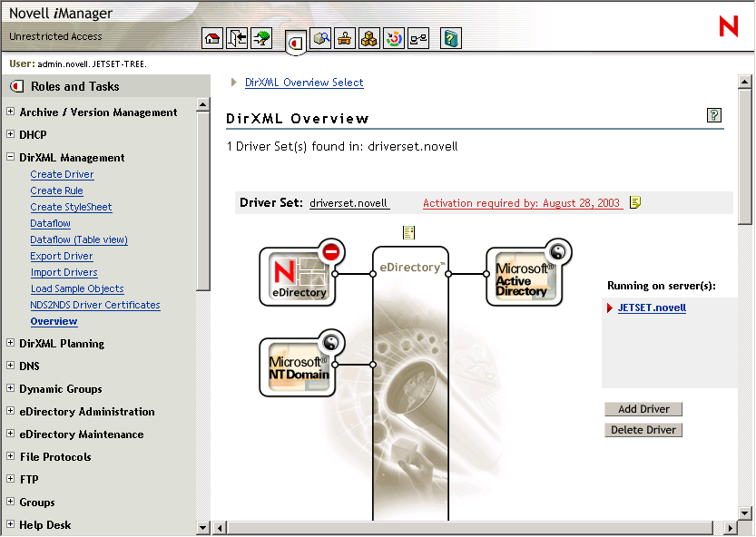The width and height of the screenshot is (756, 537).
Task: Click the horizontal scrollbar thumb at the bottom
Action: (x=470, y=528)
